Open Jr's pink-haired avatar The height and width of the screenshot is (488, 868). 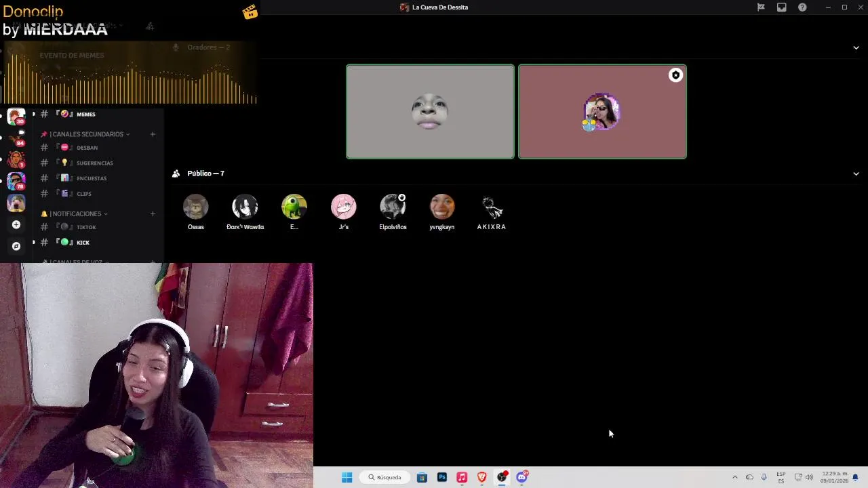tap(344, 207)
